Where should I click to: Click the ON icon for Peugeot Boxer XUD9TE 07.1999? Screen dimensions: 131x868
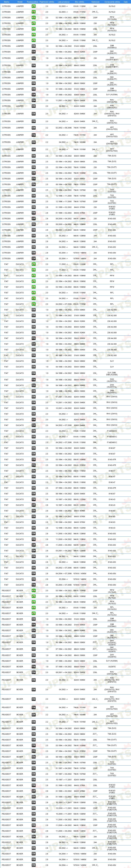click(34, 667)
